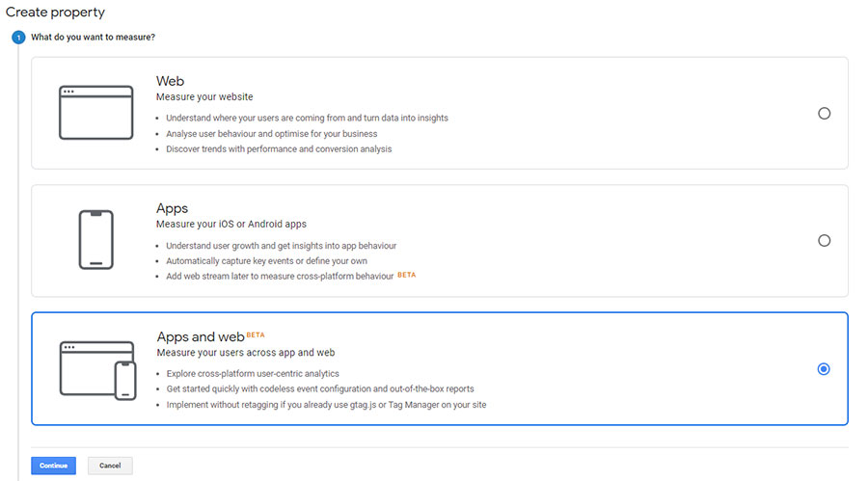Select the Apps radio button

click(x=824, y=241)
